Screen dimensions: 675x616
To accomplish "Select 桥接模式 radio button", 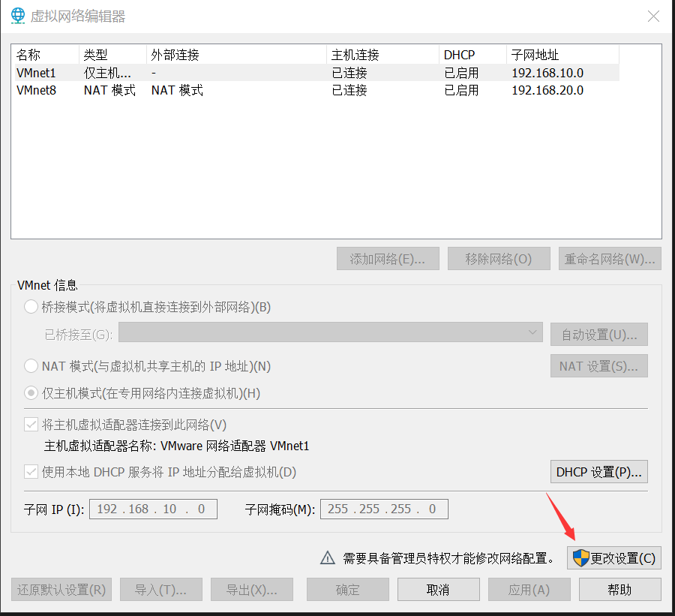I will (x=31, y=307).
